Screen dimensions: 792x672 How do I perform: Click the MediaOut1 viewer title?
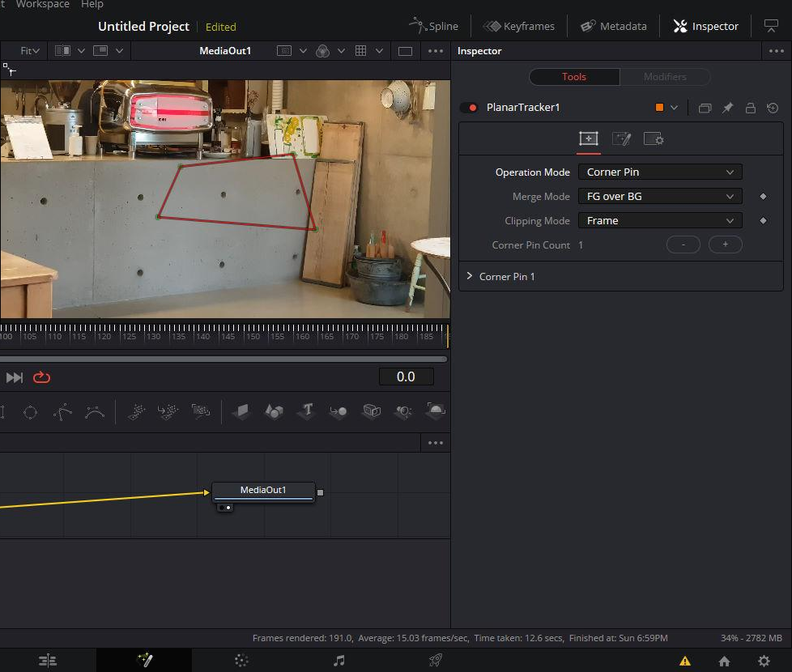pyautogui.click(x=225, y=51)
